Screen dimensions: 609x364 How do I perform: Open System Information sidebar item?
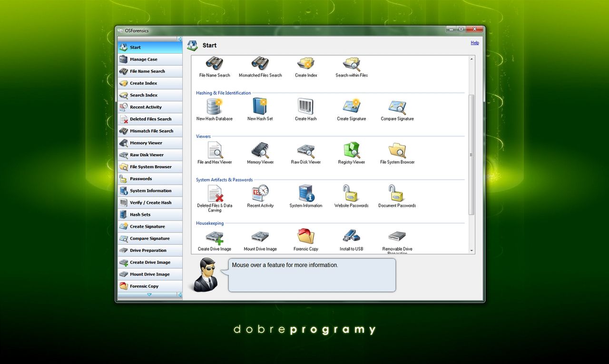coord(150,191)
